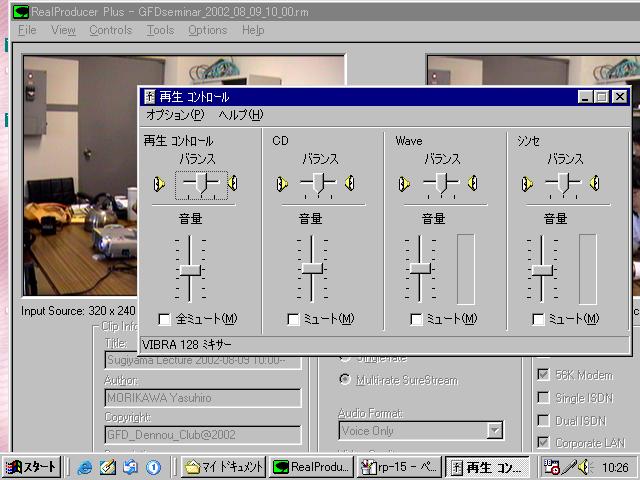Mute the シンセ channel

[539, 319]
